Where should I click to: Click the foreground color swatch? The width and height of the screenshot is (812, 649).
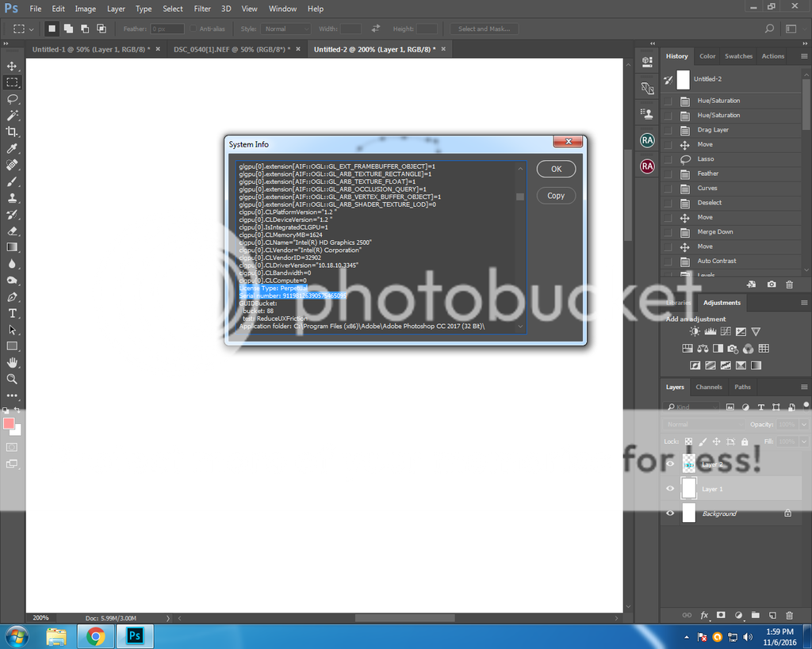(x=8, y=423)
